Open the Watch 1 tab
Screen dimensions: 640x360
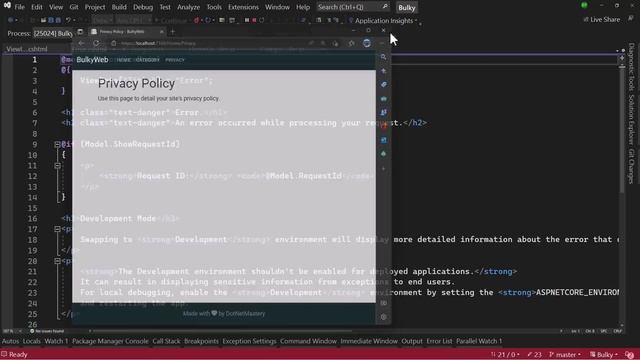[56, 341]
